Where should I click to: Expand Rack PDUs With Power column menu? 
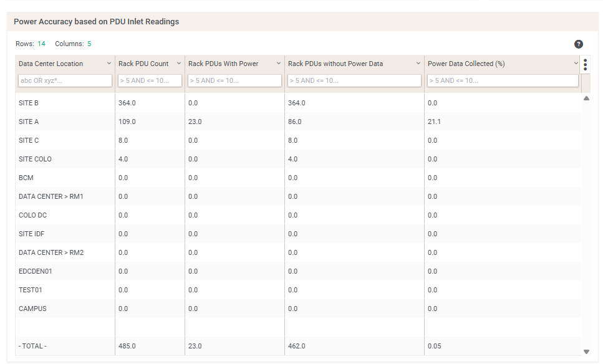279,64
